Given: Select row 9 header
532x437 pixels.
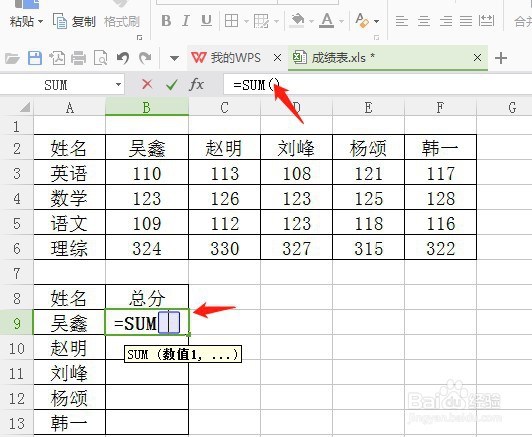Looking at the screenshot, I should (x=17, y=323).
